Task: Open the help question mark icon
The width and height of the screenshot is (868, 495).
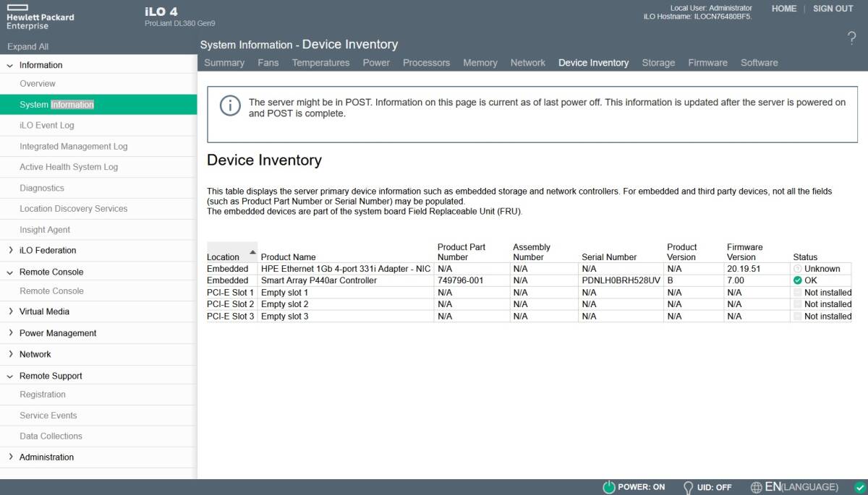Action: [x=851, y=39]
